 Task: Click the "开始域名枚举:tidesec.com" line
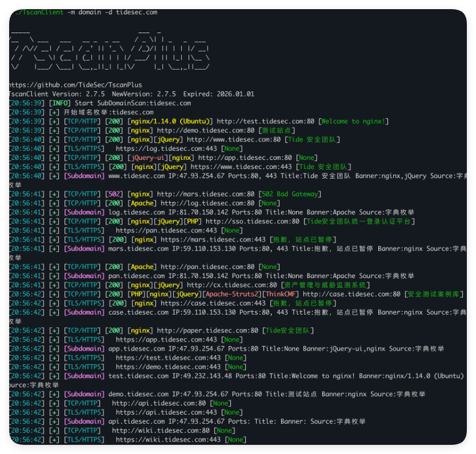tap(109, 113)
